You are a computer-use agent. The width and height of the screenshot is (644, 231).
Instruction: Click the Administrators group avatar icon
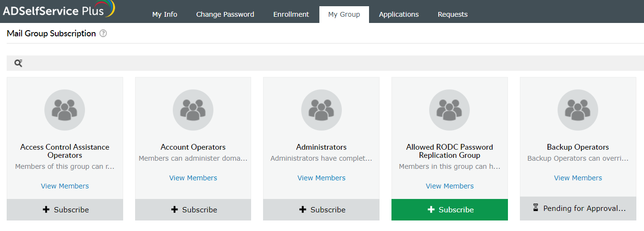[321, 110]
